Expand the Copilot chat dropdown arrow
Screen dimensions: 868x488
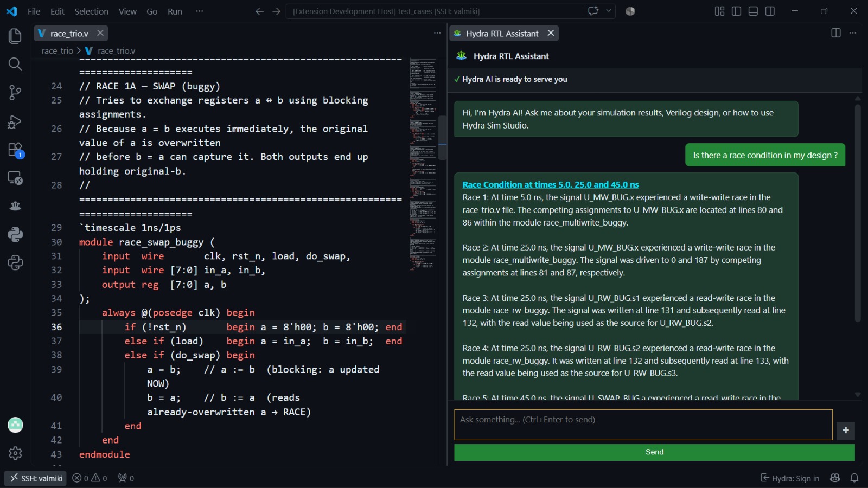click(x=609, y=11)
